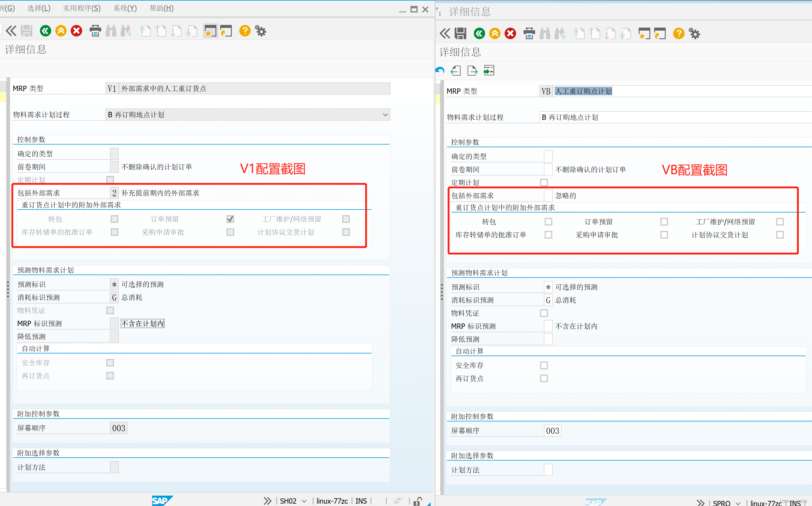Open the 帮助(H) menu
Screen dimensions: 812x506
point(161,8)
